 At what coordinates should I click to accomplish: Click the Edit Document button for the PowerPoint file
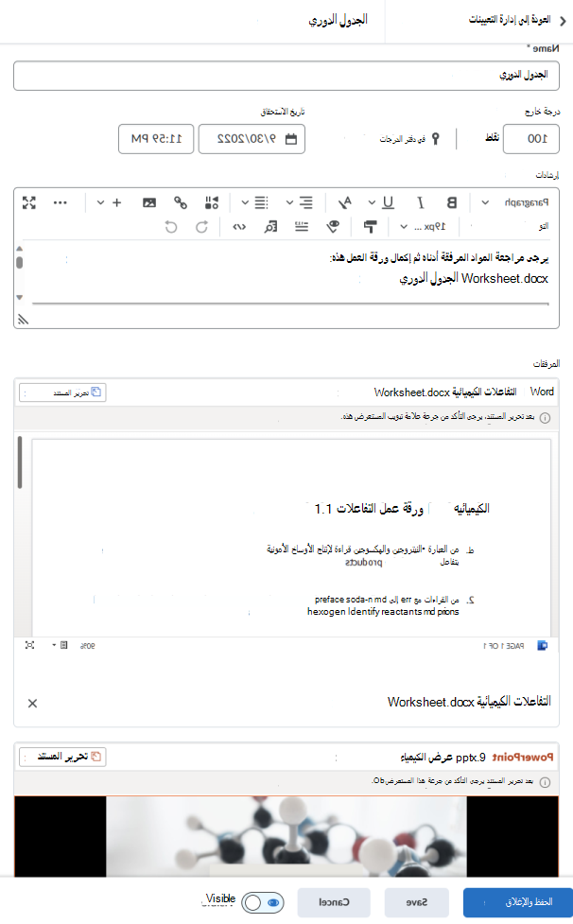click(x=62, y=757)
